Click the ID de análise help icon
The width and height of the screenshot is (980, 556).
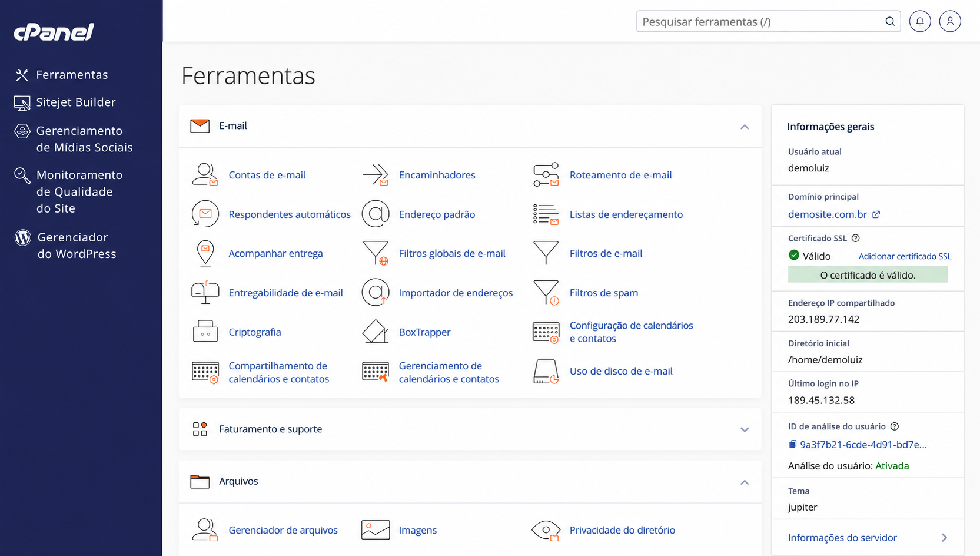coord(895,426)
